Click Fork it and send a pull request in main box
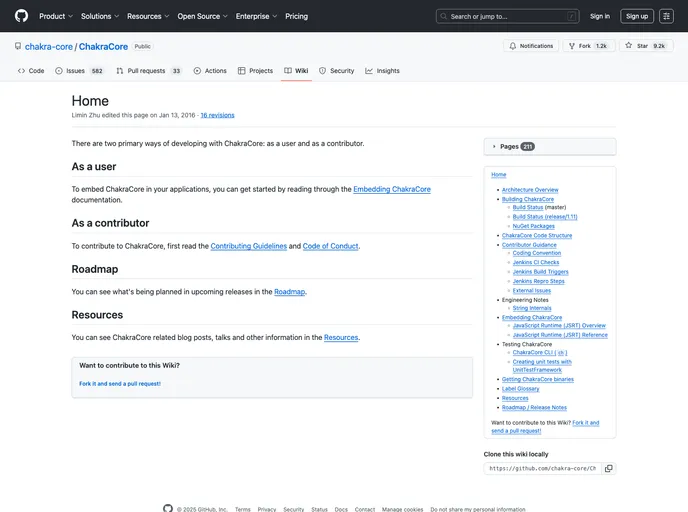Viewport: 688px width, 512px height. [120, 383]
